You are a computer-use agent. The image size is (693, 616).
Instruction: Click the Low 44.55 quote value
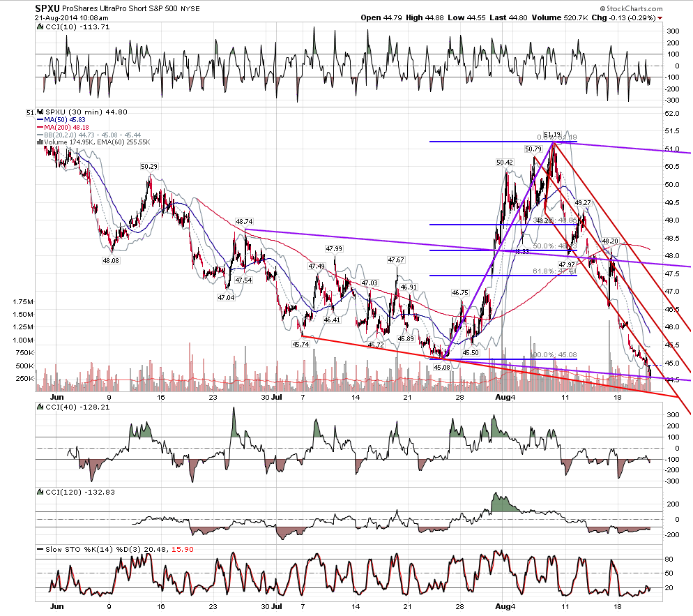pyautogui.click(x=466, y=17)
